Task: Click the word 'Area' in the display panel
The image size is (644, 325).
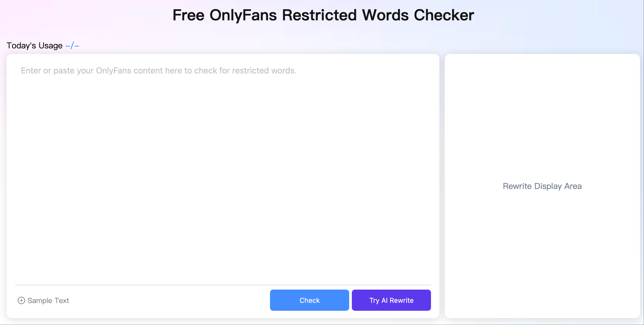Action: (573, 186)
